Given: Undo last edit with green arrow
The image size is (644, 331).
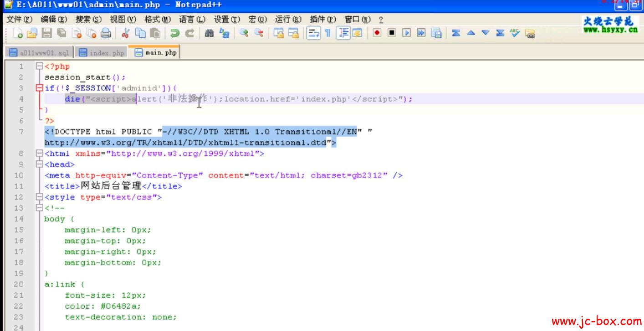Looking at the screenshot, I should (174, 33).
